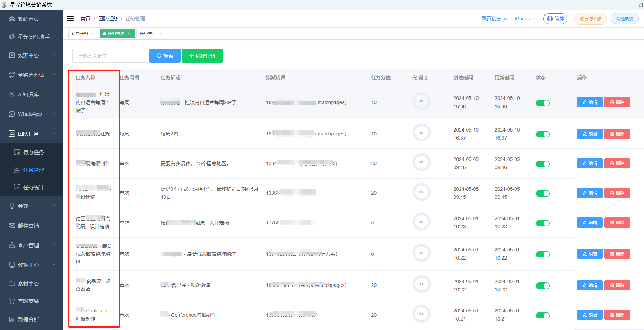Click the AI知识库 sidebar icon

pyautogui.click(x=12, y=94)
